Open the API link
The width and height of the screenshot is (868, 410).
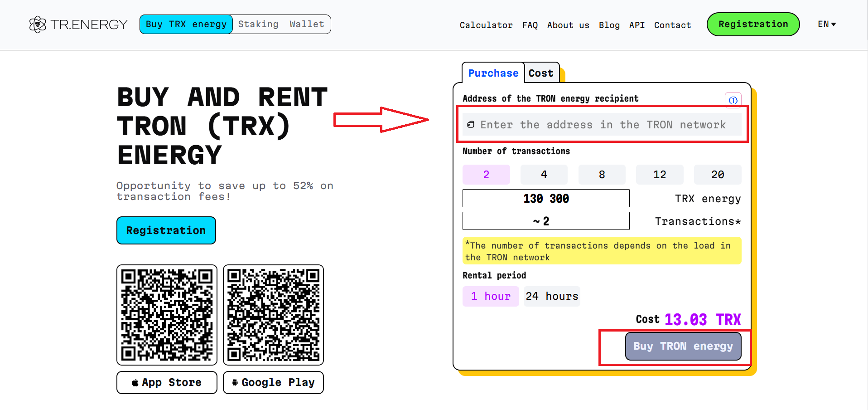[637, 25]
